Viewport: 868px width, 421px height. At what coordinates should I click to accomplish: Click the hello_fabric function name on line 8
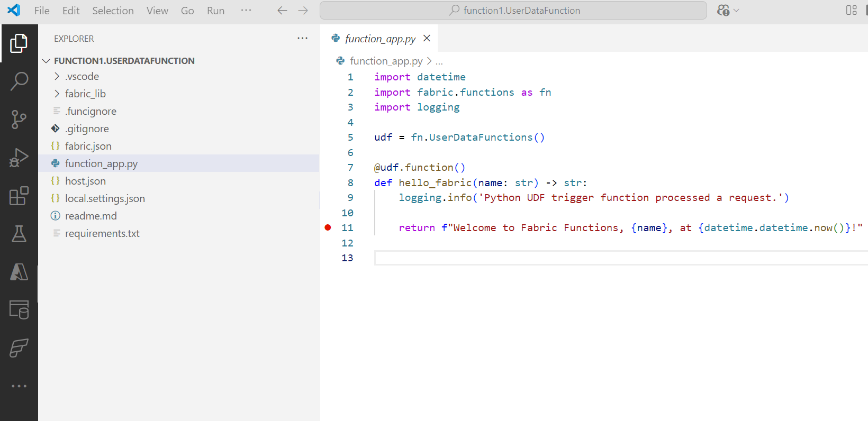coord(435,182)
